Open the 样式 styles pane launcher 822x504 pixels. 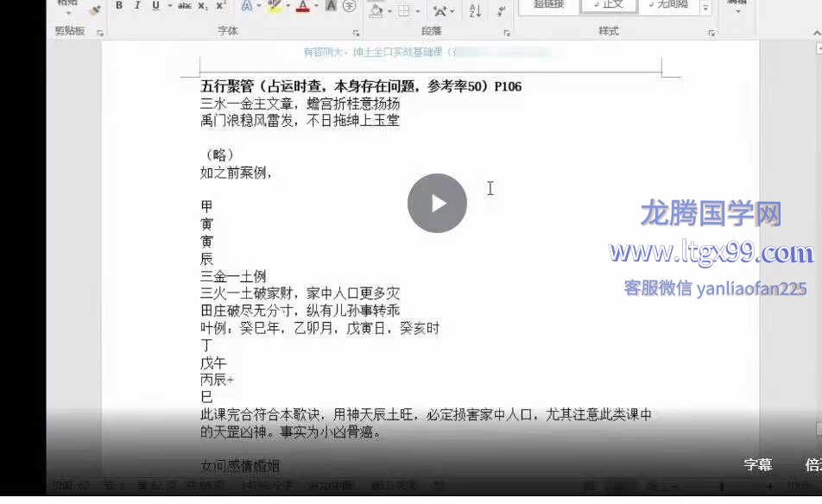tap(711, 33)
